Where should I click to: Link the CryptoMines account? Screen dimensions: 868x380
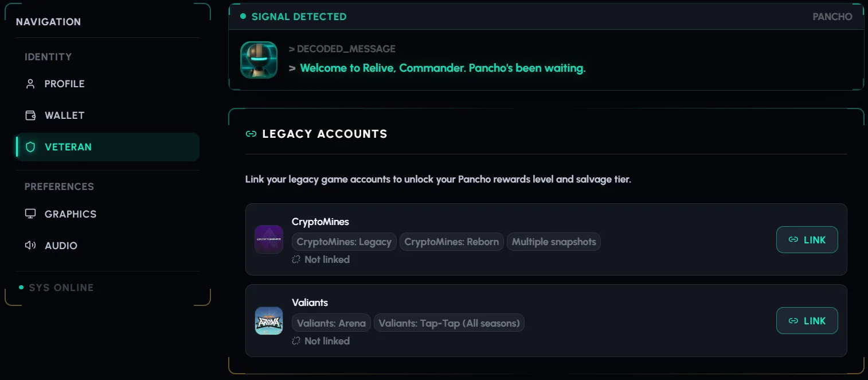coord(807,240)
